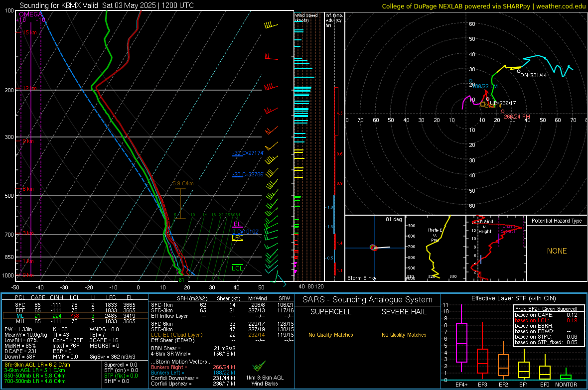Click the ConvT = 76F value
Image resolution: width=588 pixels, height=390 pixels.
coord(68,340)
